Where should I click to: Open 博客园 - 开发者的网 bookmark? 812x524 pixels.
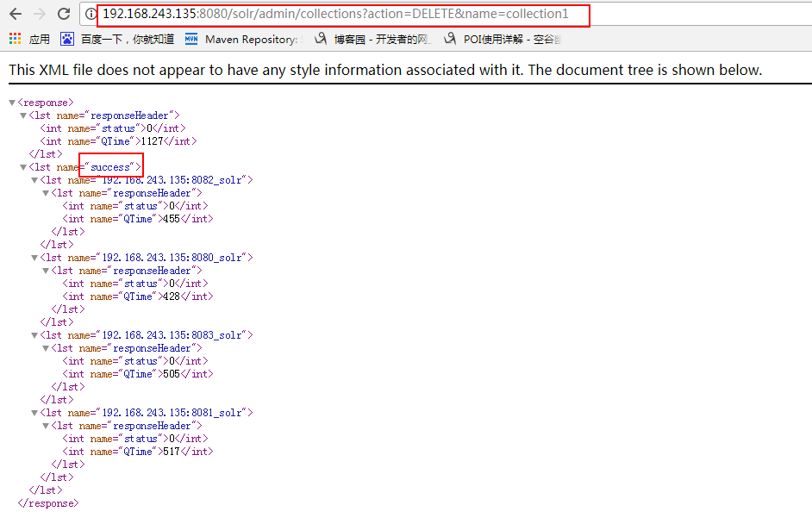(382, 40)
